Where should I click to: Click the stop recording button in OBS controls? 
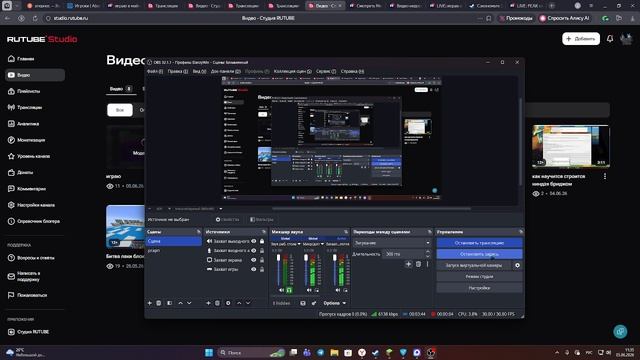[x=479, y=254]
